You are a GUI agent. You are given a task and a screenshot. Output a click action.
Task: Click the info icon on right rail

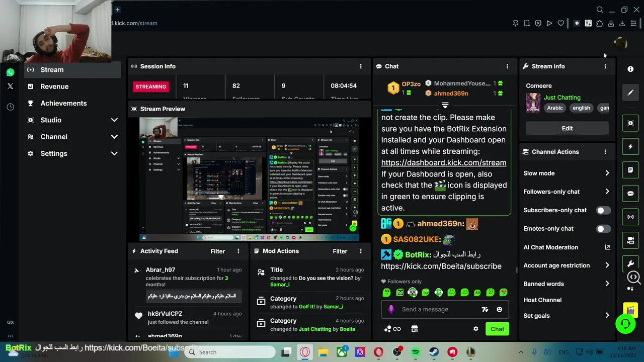pyautogui.click(x=630, y=69)
